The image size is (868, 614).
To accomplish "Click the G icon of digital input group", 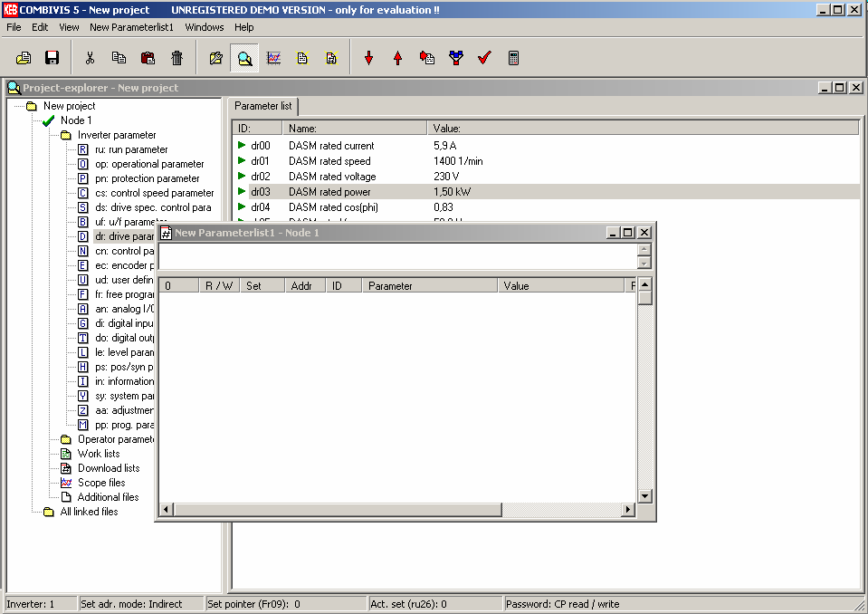I will point(82,323).
